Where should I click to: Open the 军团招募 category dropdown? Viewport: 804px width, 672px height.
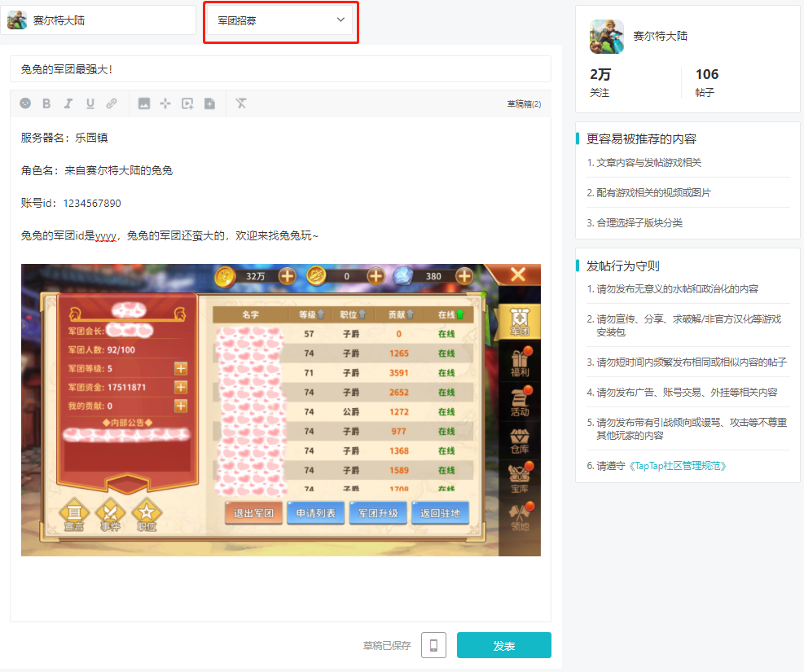coord(280,20)
